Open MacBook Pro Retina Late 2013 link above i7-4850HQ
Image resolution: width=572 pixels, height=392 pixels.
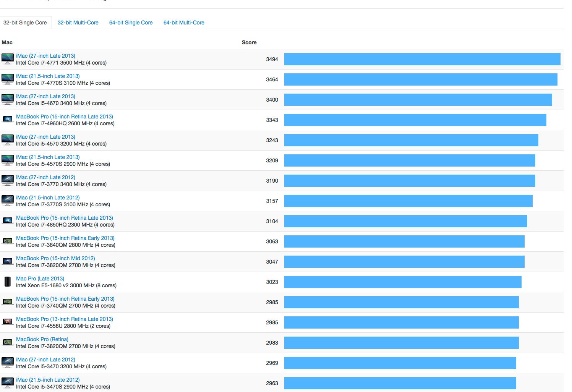65,218
